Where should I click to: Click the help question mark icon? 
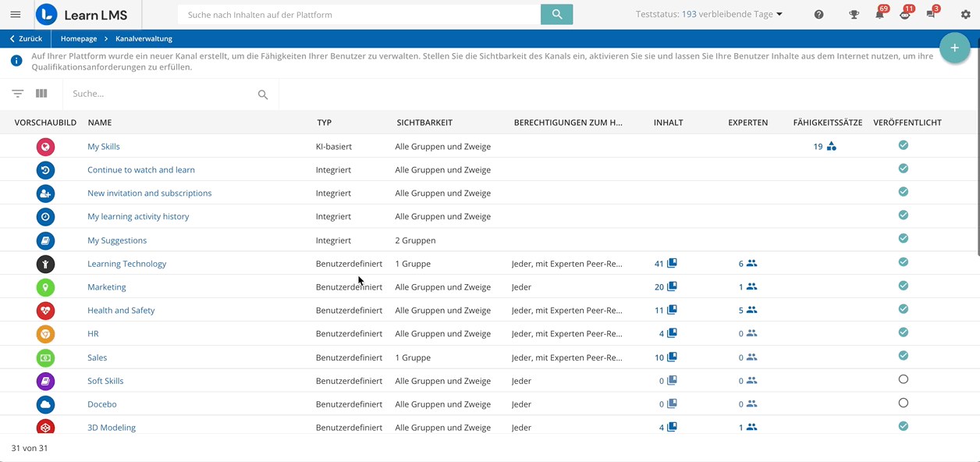pos(818,15)
